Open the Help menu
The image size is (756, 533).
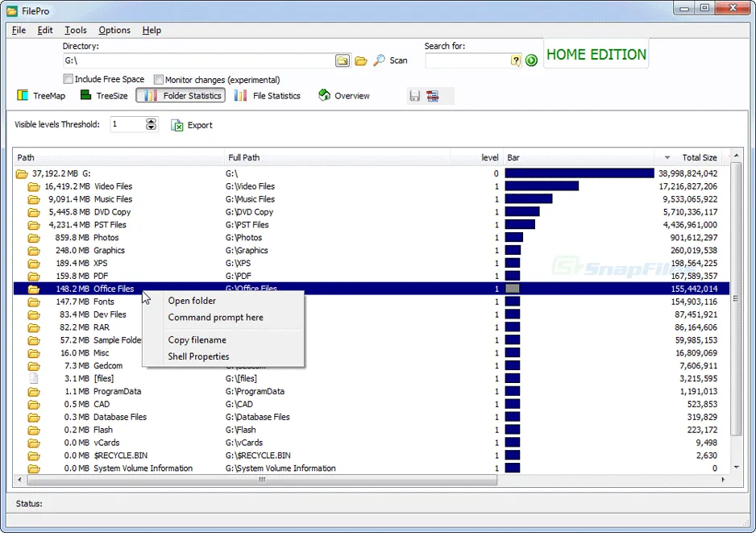152,30
